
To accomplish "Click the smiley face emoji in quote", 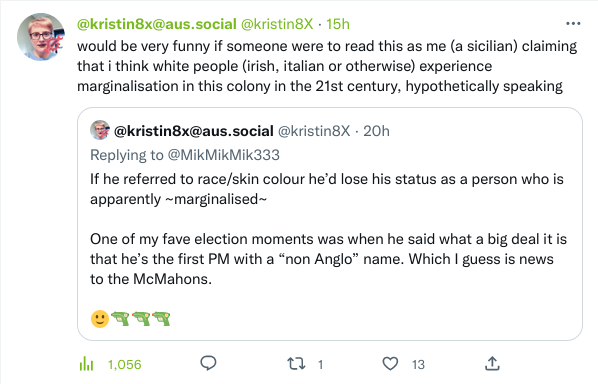I will tap(100, 319).
